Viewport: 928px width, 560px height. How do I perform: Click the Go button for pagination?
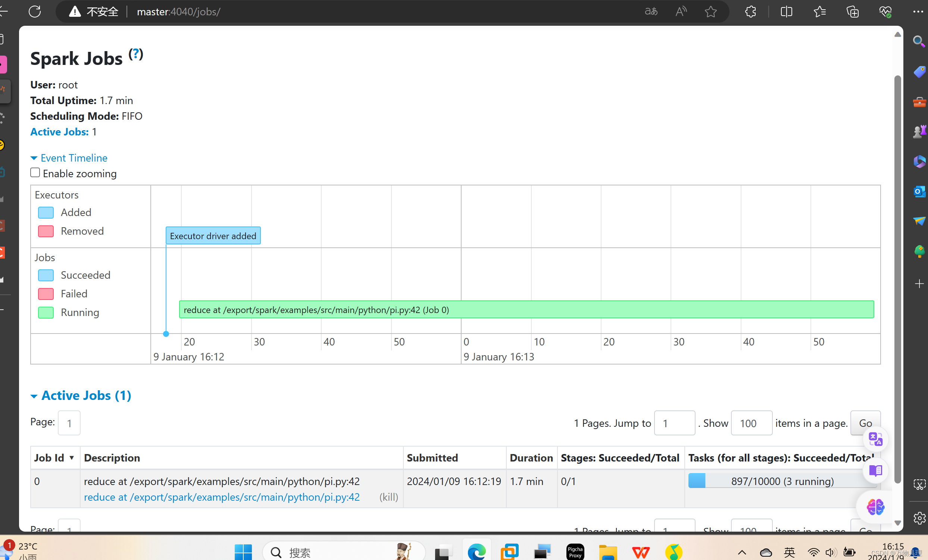tap(865, 423)
